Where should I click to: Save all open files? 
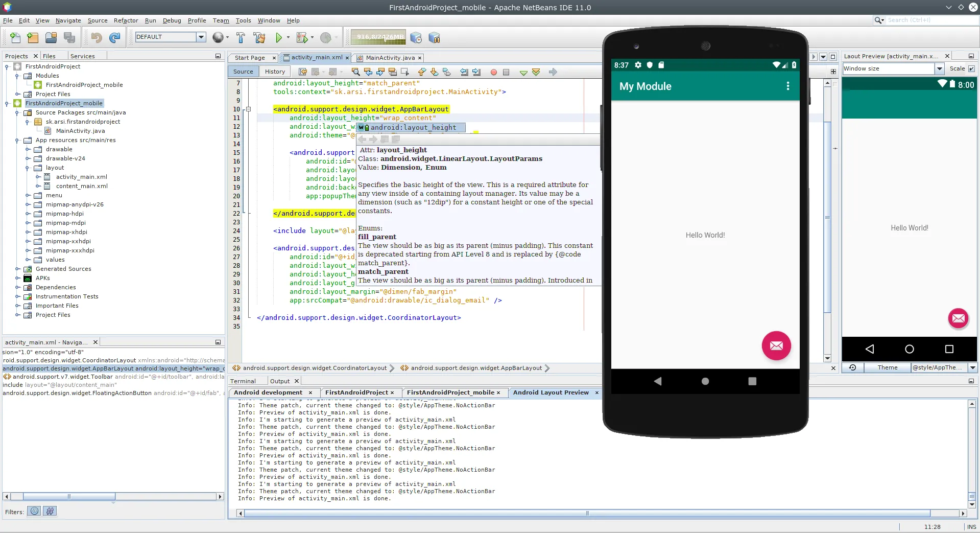tap(69, 37)
